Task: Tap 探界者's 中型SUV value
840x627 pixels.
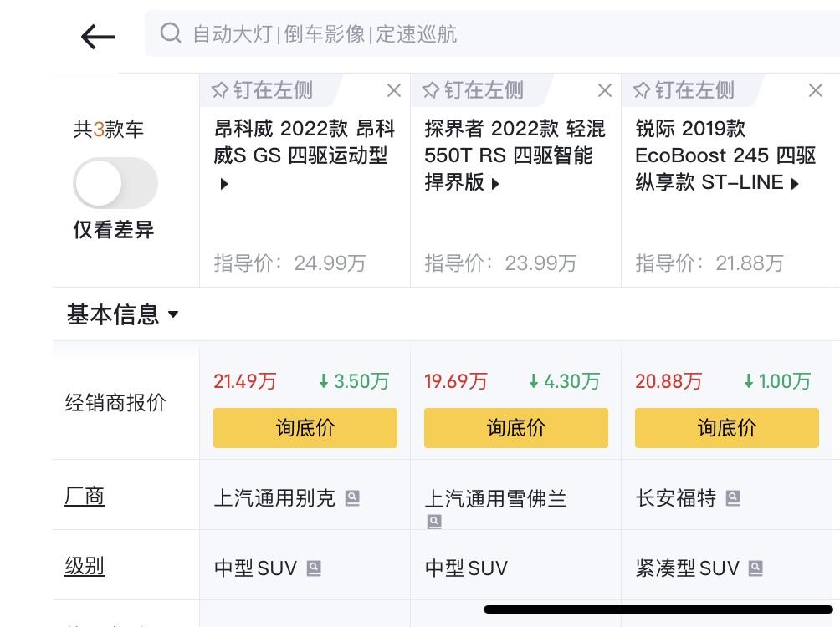Action: pos(466,568)
